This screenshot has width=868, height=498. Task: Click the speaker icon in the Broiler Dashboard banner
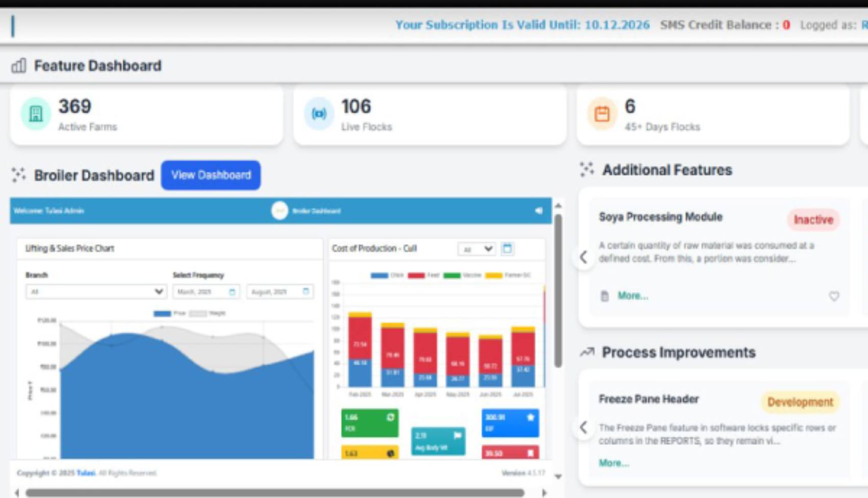click(539, 211)
